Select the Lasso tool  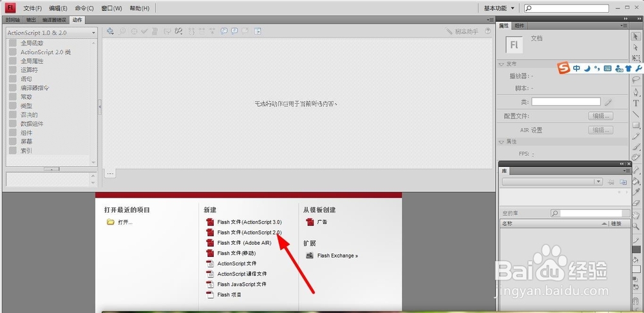[636, 79]
